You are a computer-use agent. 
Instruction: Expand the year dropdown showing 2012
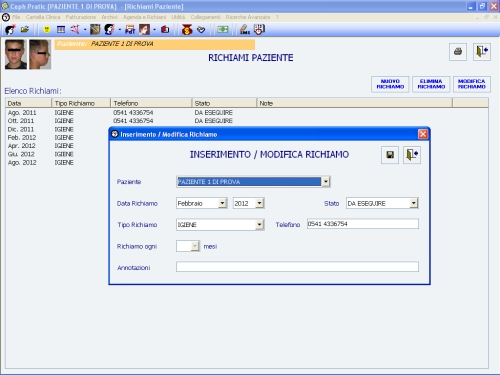click(x=259, y=203)
